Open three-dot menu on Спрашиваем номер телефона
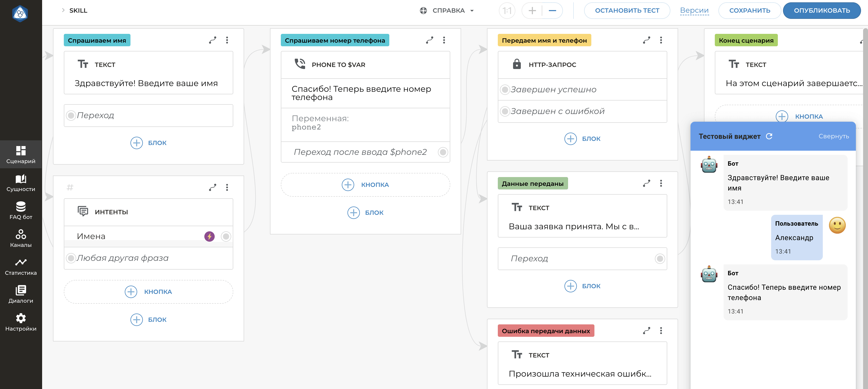This screenshot has width=868, height=389. pos(444,40)
